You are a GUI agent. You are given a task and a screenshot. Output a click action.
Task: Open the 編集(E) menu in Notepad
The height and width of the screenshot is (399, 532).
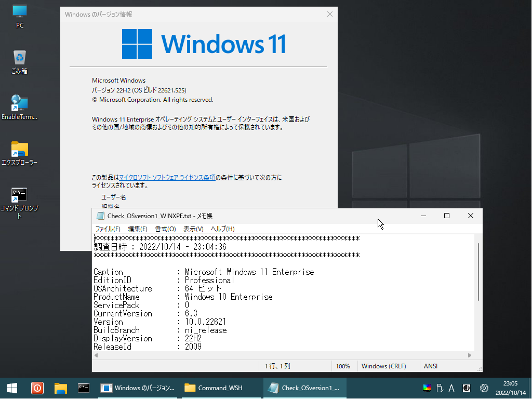coord(137,229)
